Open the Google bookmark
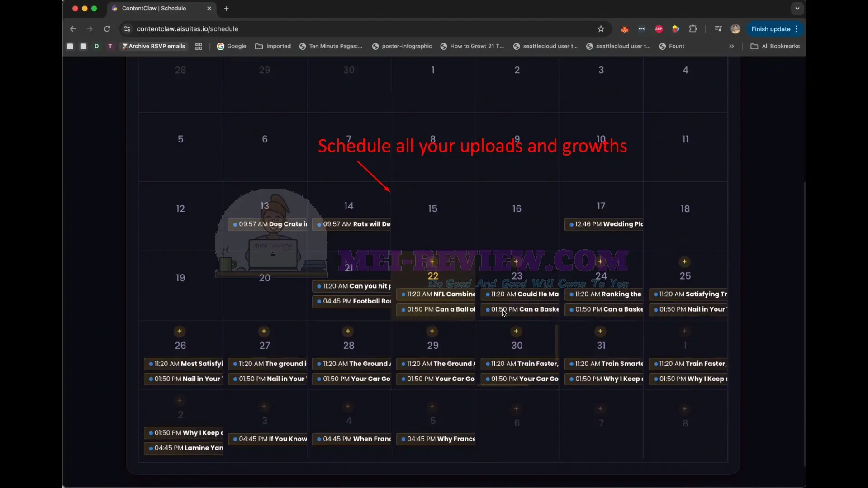The image size is (868, 488). tap(232, 47)
